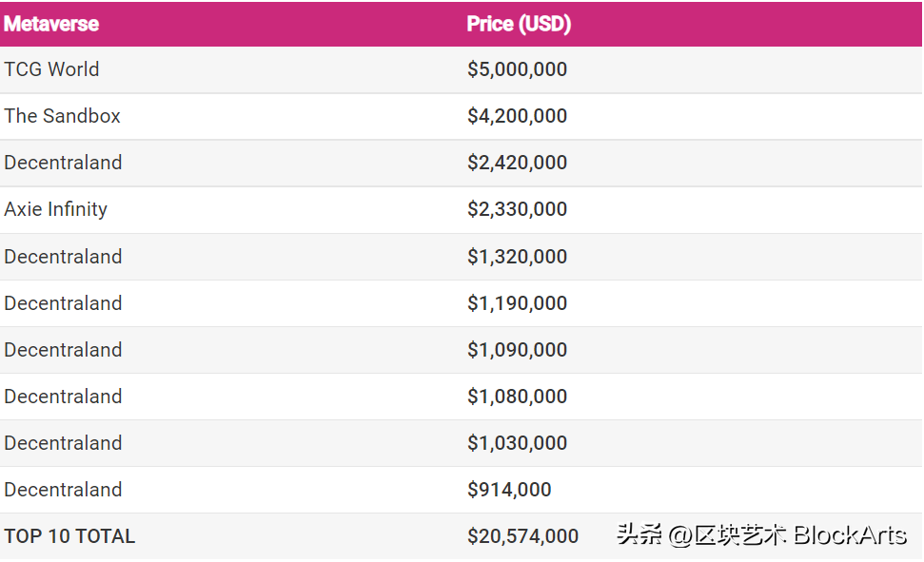Click the Metaverse column header
This screenshot has height=562, width=924.
click(x=51, y=24)
